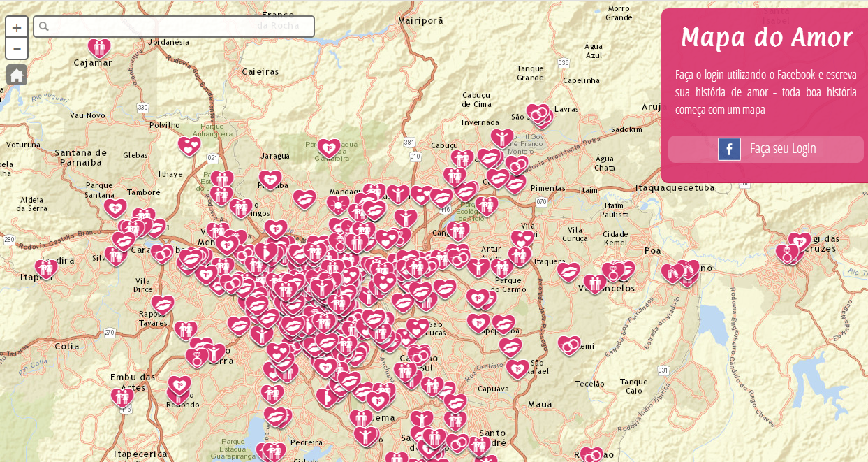
Task: Zoom in with the plus button
Action: [17, 27]
